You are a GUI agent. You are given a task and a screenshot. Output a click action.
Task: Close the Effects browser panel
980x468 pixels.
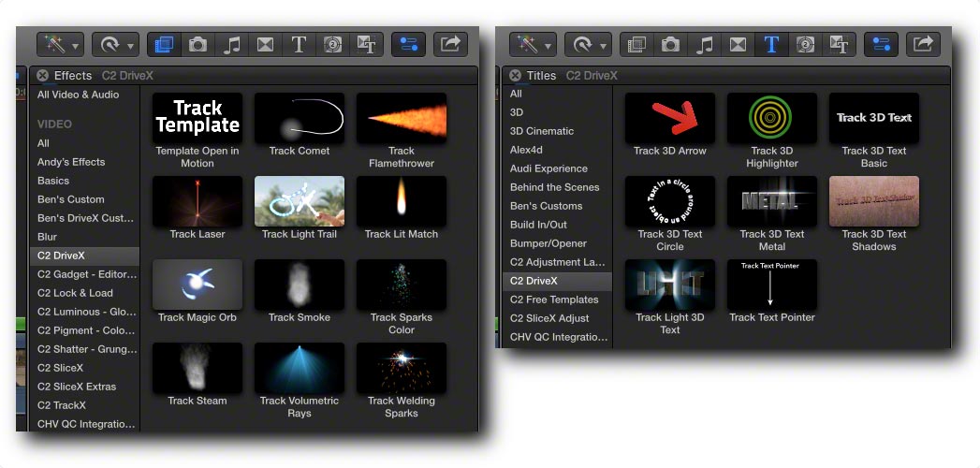click(42, 76)
